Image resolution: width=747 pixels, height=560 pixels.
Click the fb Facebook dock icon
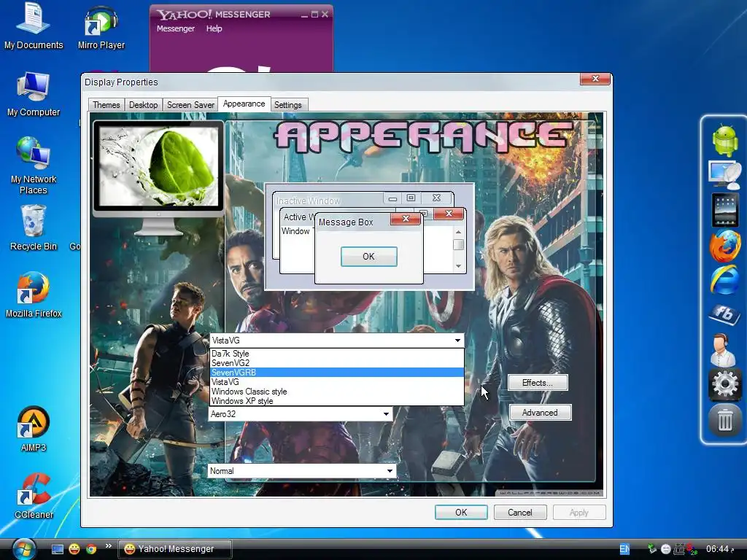(x=724, y=314)
